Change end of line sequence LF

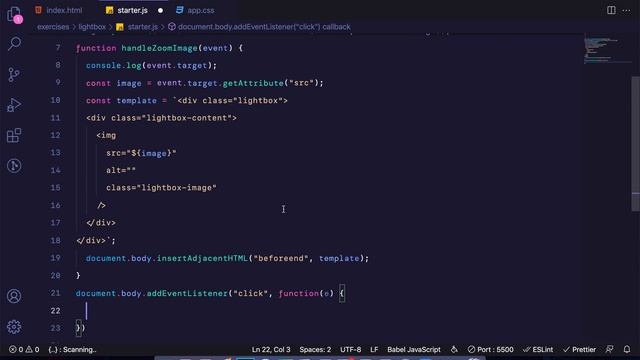[x=374, y=349]
